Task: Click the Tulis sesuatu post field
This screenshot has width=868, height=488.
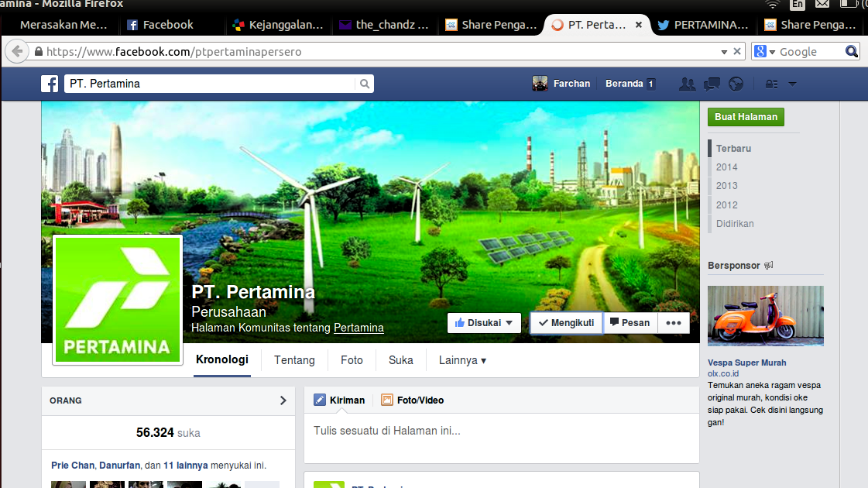Action: (500, 431)
